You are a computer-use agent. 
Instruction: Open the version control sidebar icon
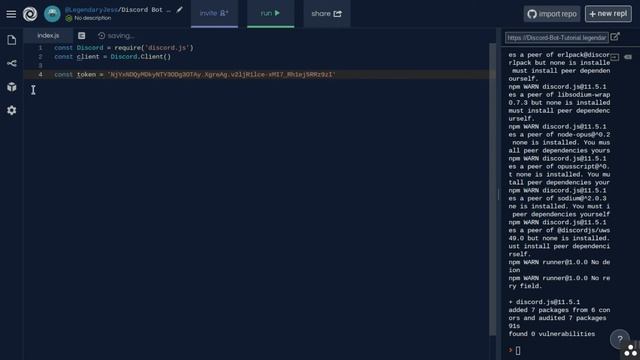point(12,63)
